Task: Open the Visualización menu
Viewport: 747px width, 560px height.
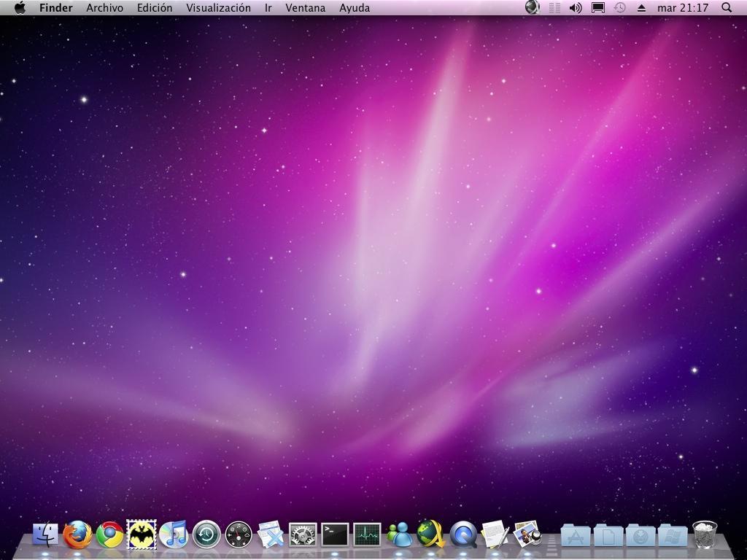Action: [x=218, y=8]
